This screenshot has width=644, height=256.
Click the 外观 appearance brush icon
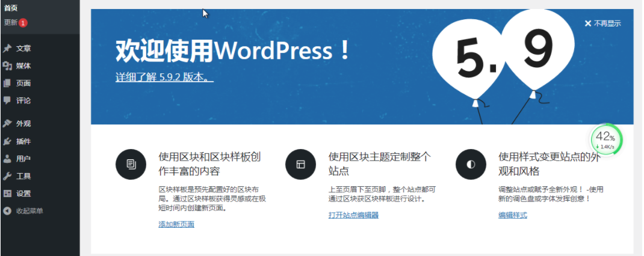pyautogui.click(x=7, y=124)
